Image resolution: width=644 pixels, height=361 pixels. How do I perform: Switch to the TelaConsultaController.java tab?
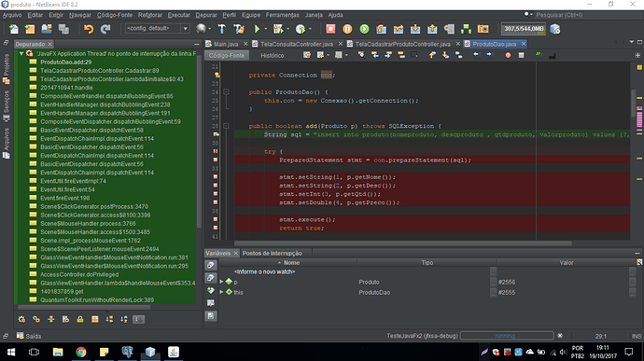tap(297, 44)
